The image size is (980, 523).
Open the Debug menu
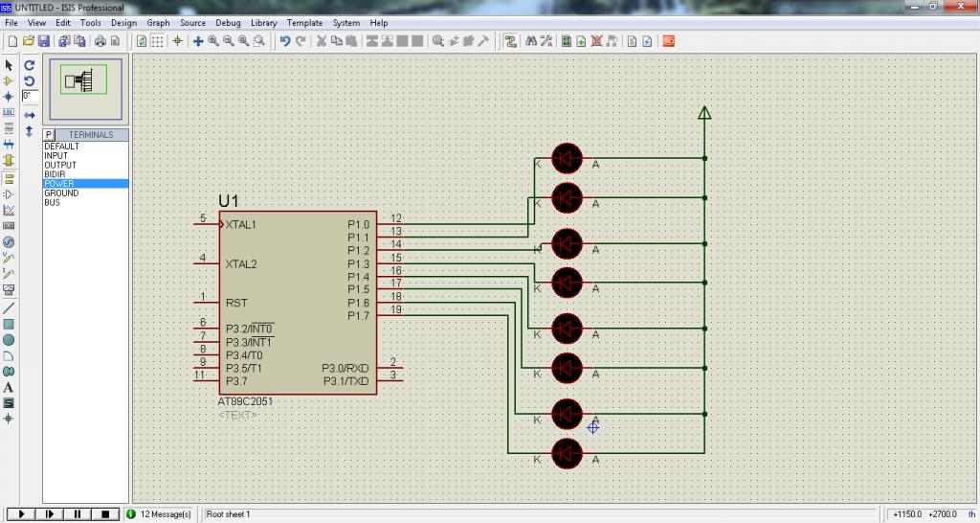pos(228,23)
